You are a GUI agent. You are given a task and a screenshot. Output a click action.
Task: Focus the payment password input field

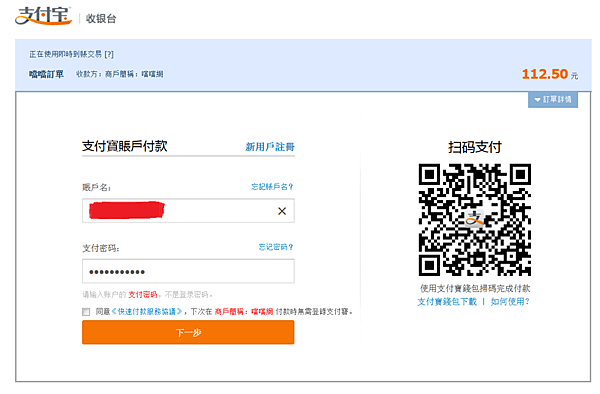click(x=188, y=271)
